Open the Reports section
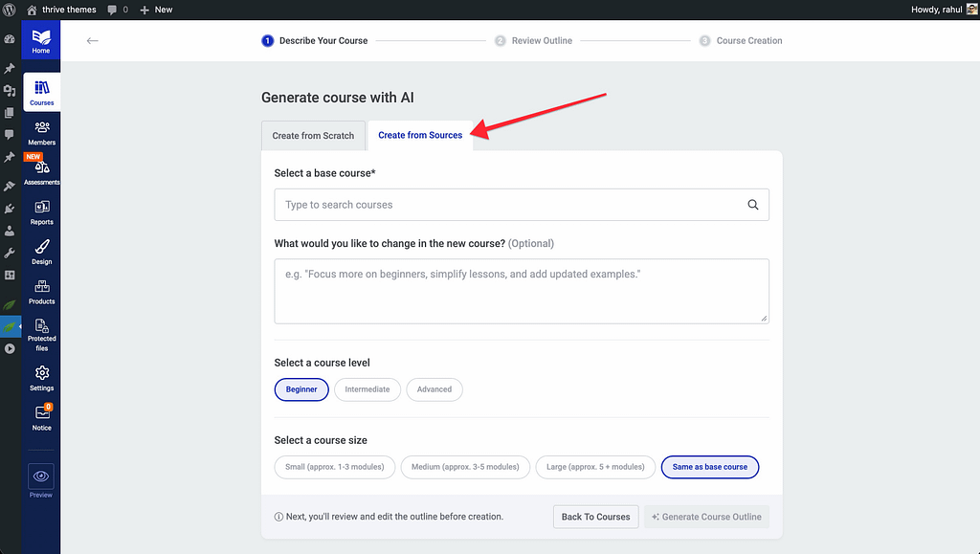 pyautogui.click(x=41, y=211)
